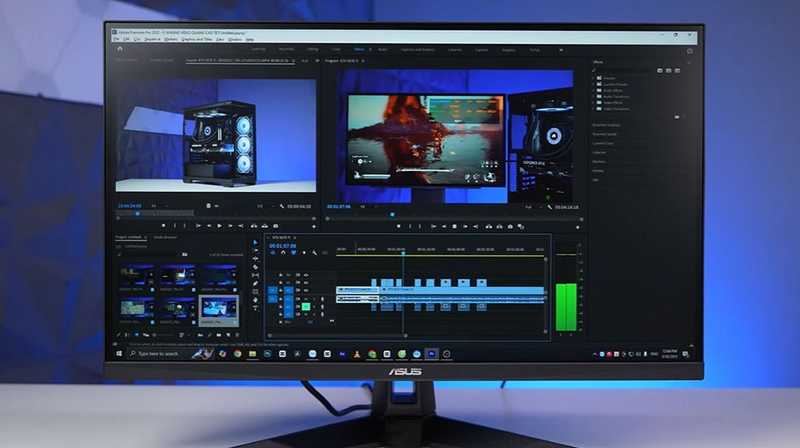Delete selected item with Project panel trash icon

click(x=237, y=335)
